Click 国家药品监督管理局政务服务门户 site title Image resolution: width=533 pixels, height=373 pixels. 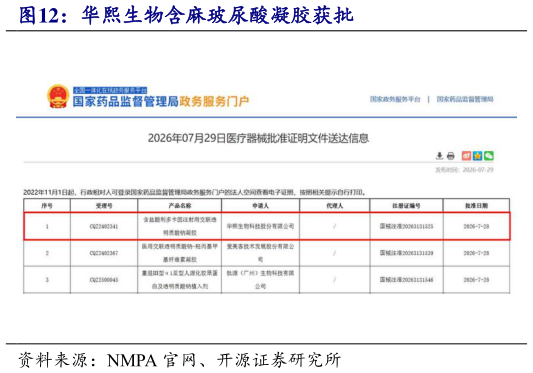[x=161, y=101]
